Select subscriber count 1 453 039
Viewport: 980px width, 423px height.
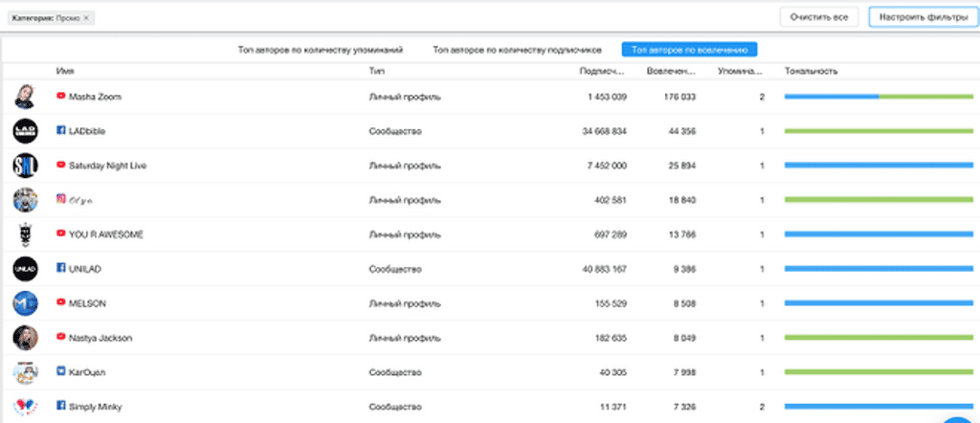607,97
